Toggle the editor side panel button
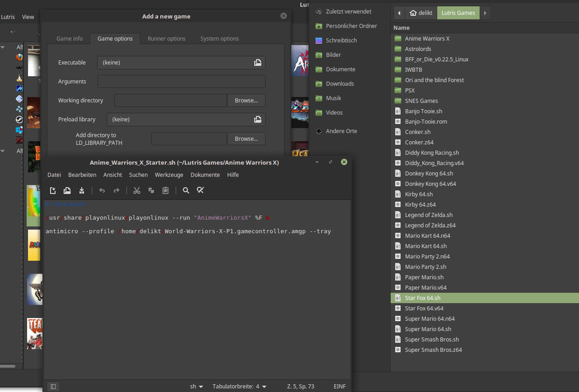This screenshot has height=392, width=579. click(x=53, y=386)
